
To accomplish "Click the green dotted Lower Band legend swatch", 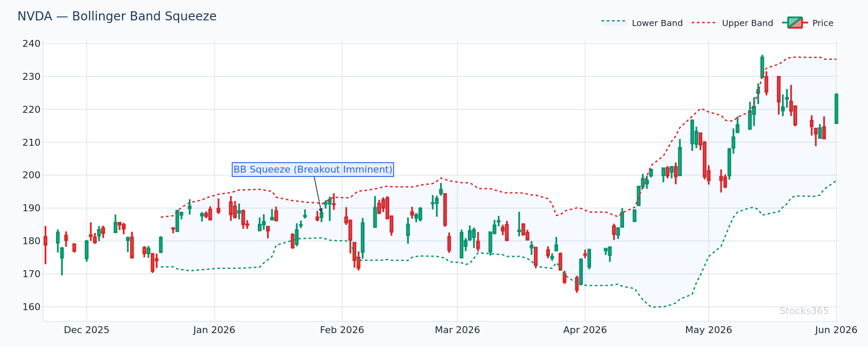I will tap(615, 22).
